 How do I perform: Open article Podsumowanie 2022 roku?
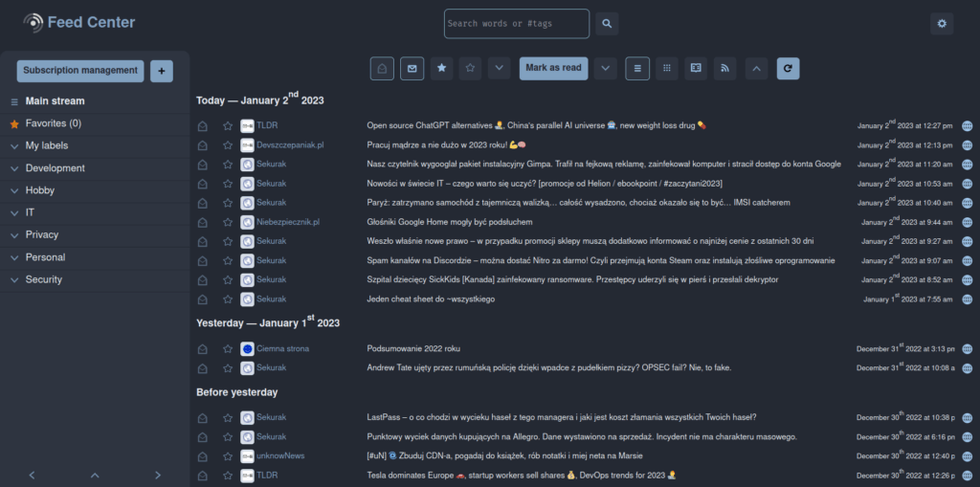pyautogui.click(x=413, y=349)
